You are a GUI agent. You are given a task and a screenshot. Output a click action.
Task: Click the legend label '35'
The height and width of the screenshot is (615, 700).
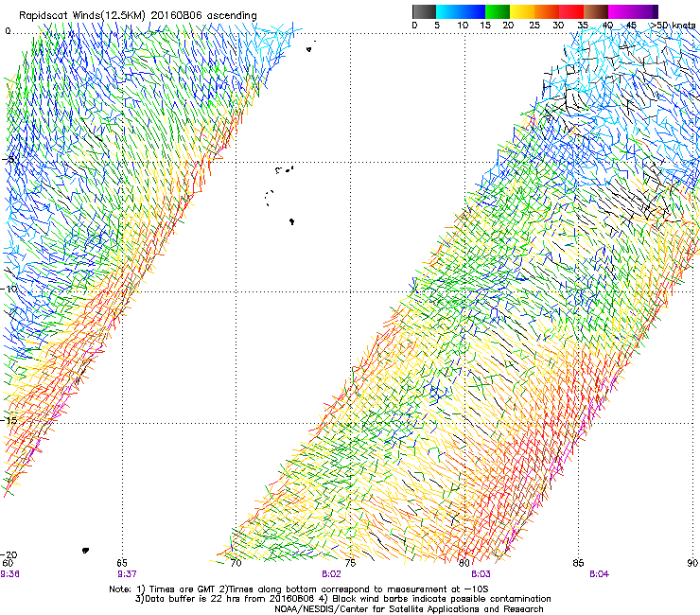tap(583, 25)
